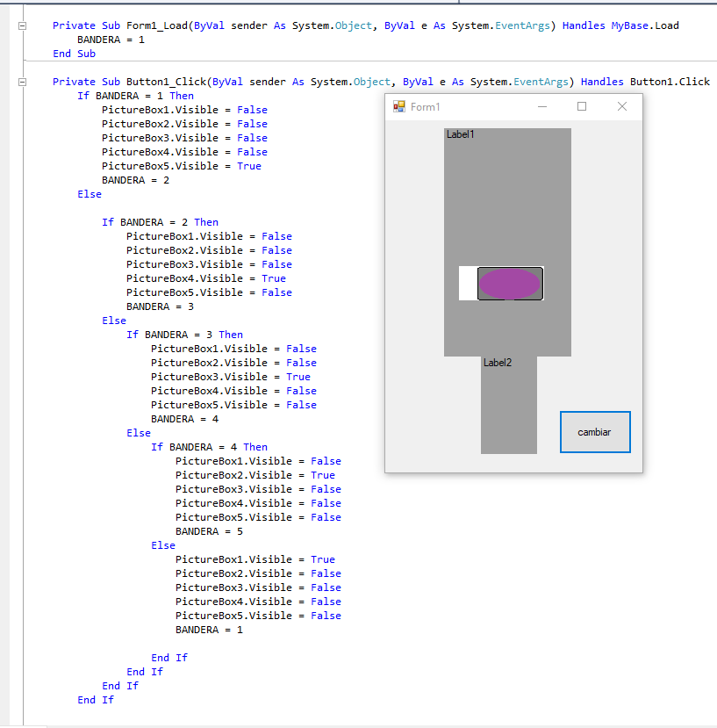Minimize the Form1 window
This screenshot has width=717, height=728.
(542, 107)
